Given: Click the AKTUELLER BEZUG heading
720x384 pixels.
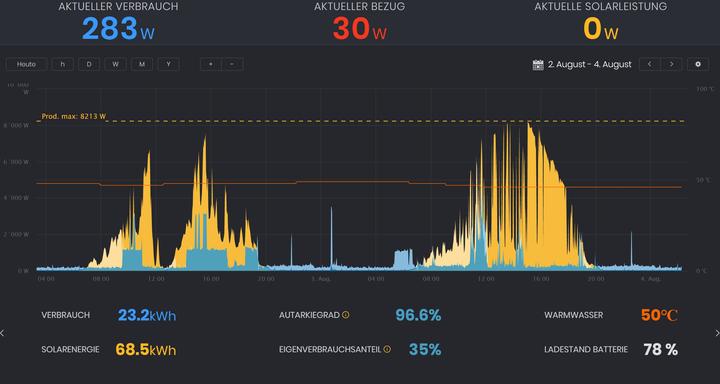Looking at the screenshot, I should point(360,7).
